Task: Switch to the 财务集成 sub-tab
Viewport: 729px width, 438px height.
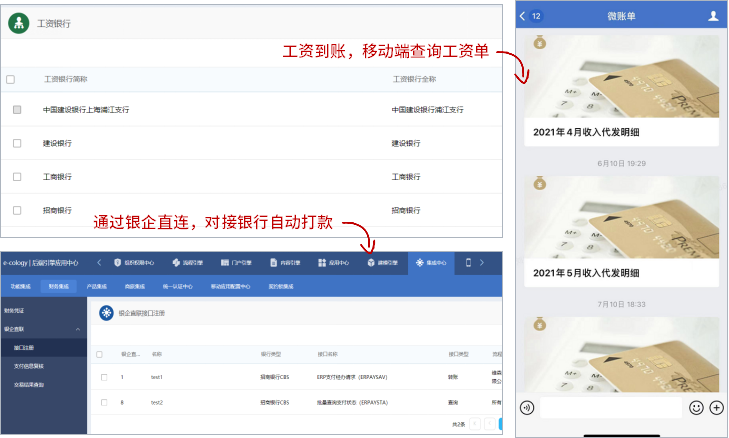Action: (x=62, y=286)
